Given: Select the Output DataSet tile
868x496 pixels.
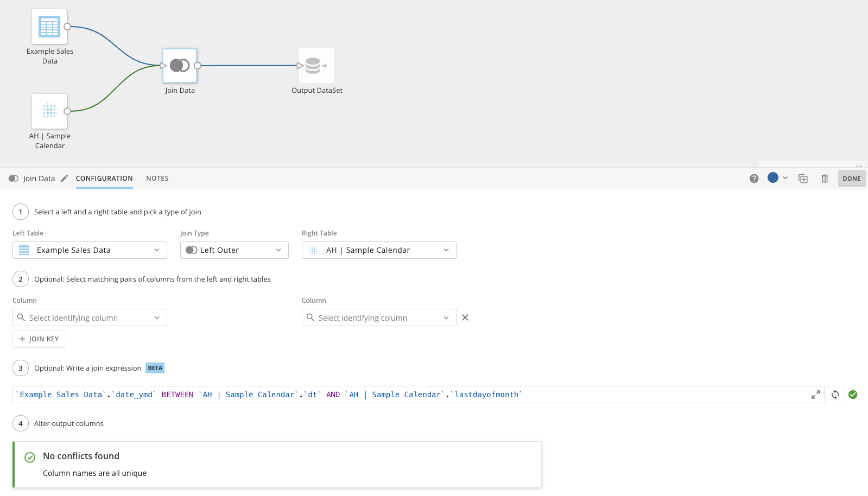Looking at the screenshot, I should (316, 66).
